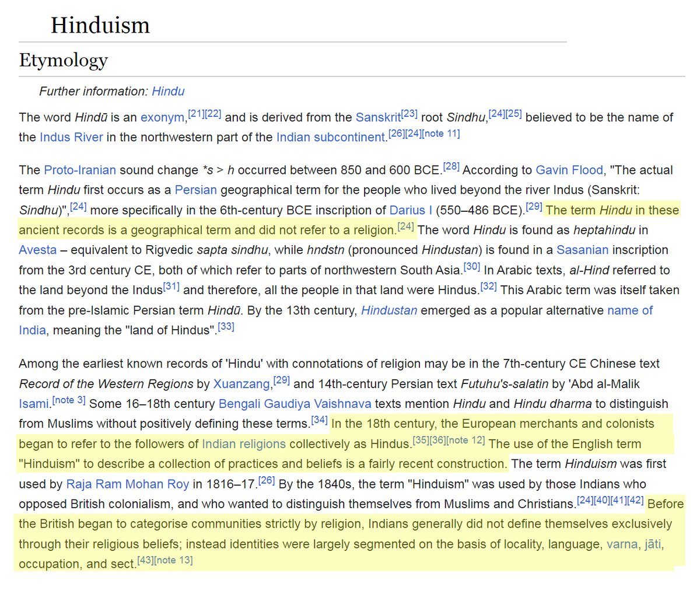Open the italic Hindustan link
The image size is (700, 590).
389,310
